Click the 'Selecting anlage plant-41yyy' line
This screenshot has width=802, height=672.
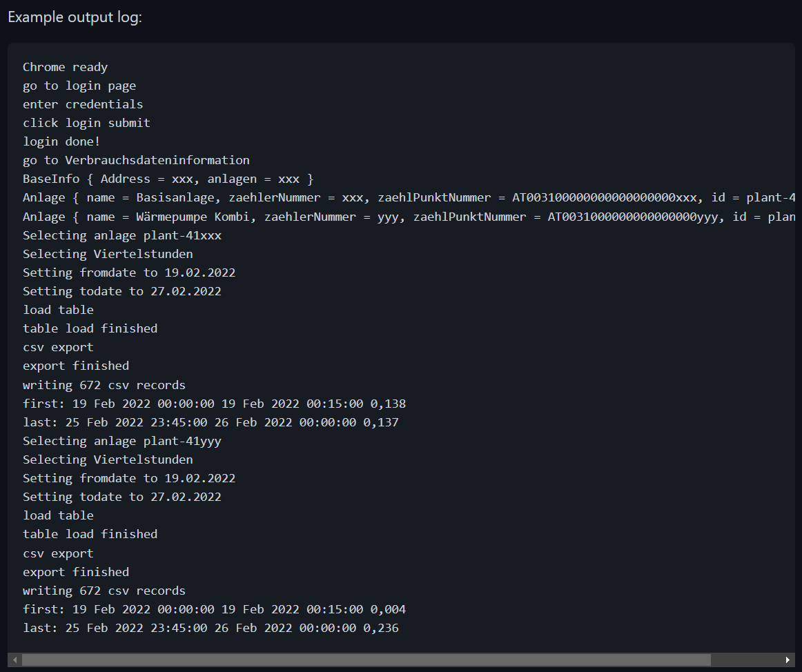point(121,441)
